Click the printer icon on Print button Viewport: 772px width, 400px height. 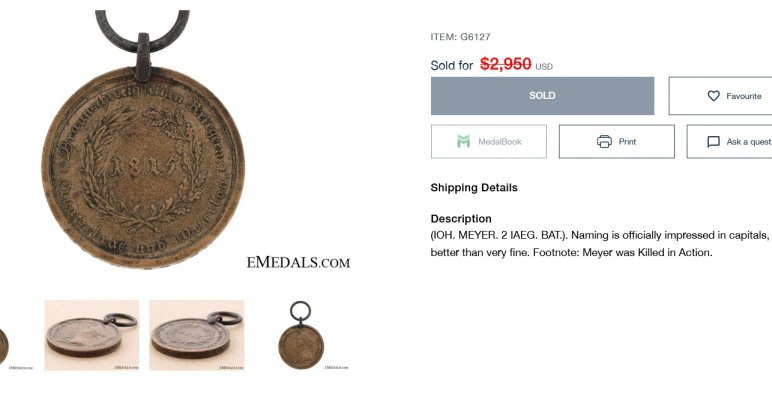click(604, 141)
